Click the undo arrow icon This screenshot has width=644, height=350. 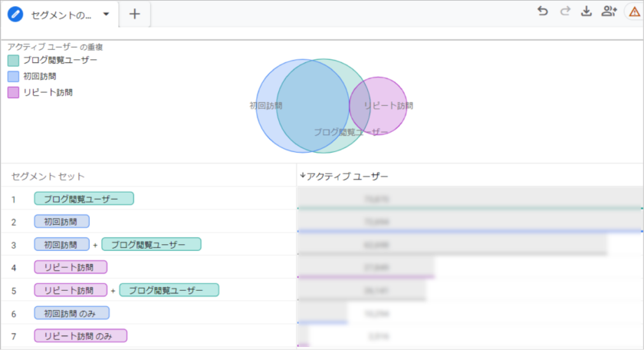543,11
